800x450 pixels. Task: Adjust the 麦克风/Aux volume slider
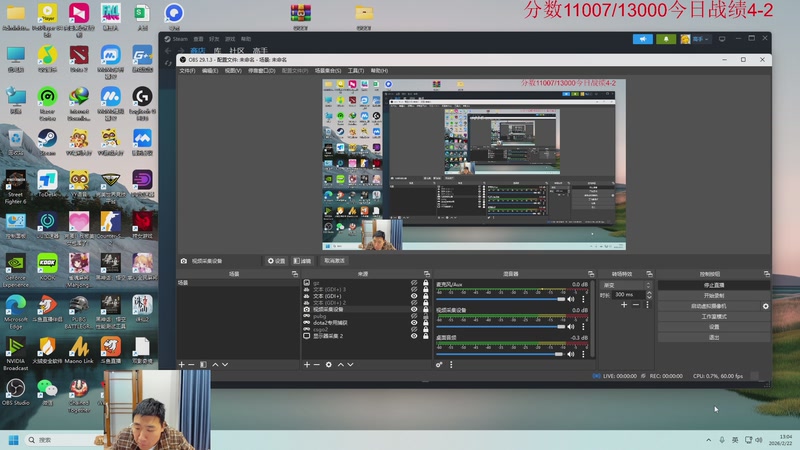501,299
